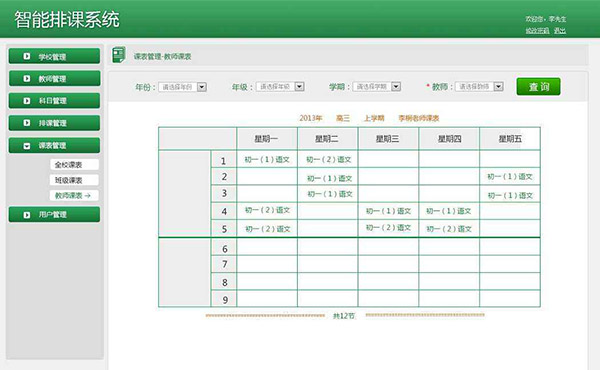Select the 全校课表 submenu item
The image size is (600, 370).
(74, 165)
